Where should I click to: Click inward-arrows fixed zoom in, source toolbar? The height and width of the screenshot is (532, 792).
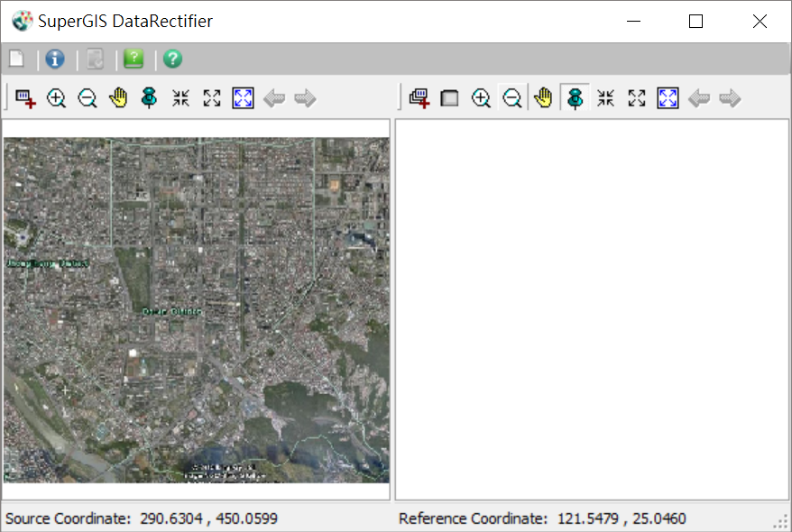tap(180, 98)
